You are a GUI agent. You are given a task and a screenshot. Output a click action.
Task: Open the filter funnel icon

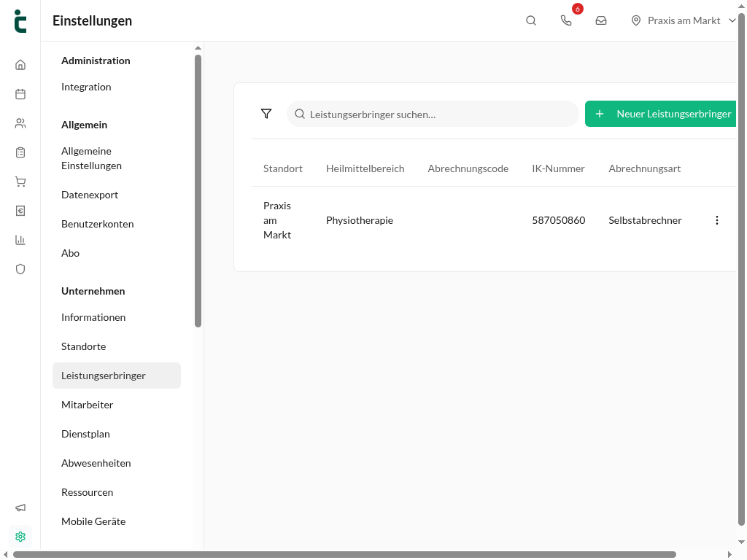(266, 113)
